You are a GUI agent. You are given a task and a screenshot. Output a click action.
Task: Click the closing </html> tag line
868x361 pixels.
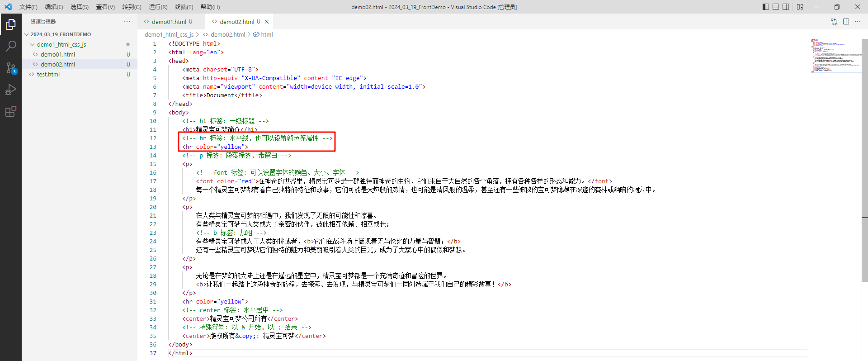pos(180,353)
